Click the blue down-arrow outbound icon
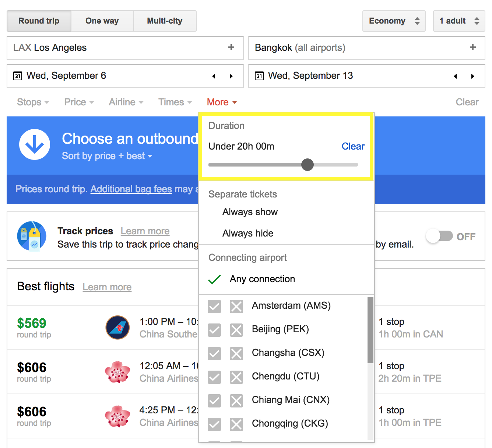The image size is (492, 448). tap(35, 144)
